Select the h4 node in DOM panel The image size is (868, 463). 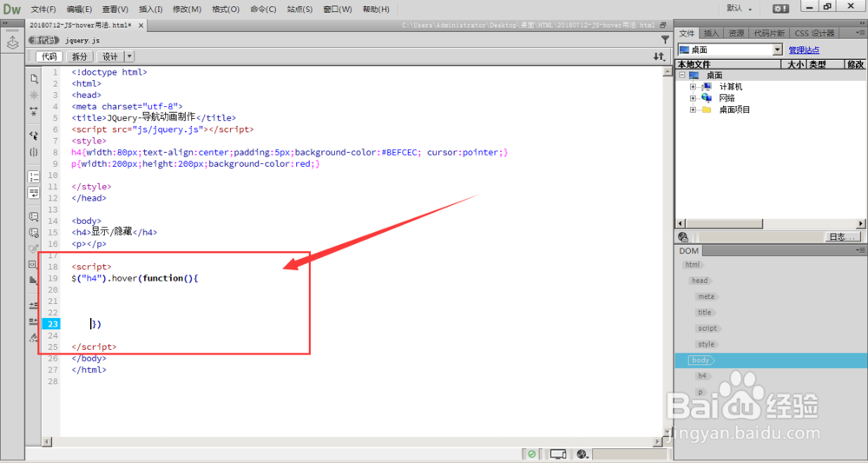click(x=703, y=376)
